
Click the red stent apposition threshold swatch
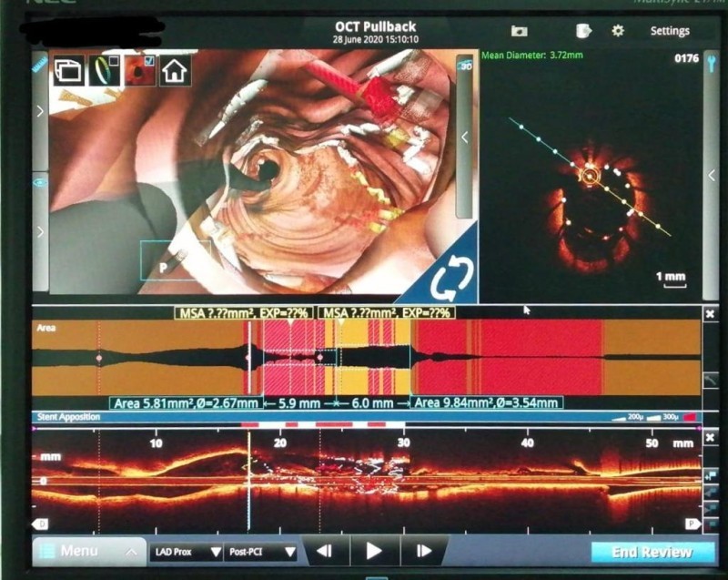click(x=690, y=417)
